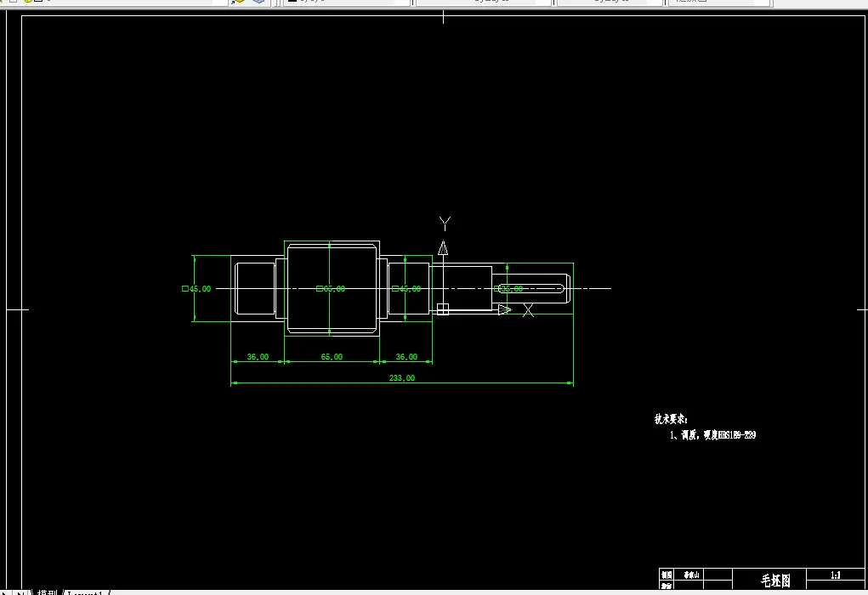Select the 45.00 diameter text left of the Y axis
Image resolution: width=868 pixels, height=595 pixels.
pyautogui.click(x=406, y=289)
